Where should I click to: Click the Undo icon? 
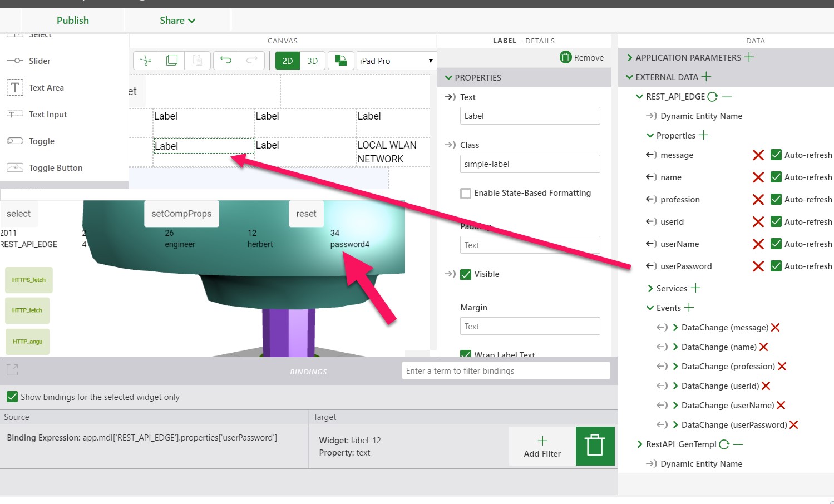[x=225, y=60]
